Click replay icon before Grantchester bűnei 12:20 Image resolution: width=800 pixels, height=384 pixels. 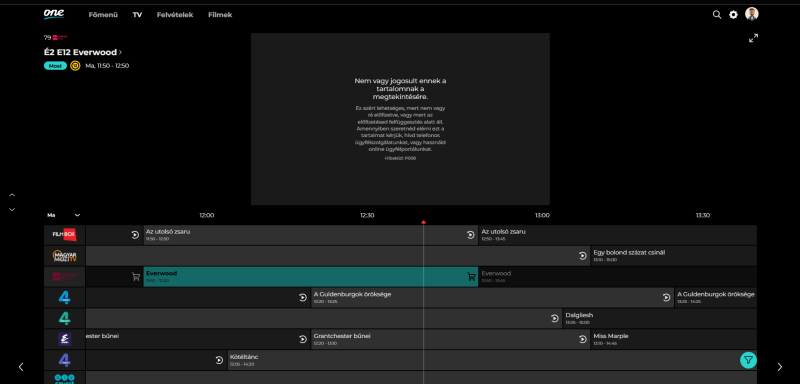click(x=303, y=340)
